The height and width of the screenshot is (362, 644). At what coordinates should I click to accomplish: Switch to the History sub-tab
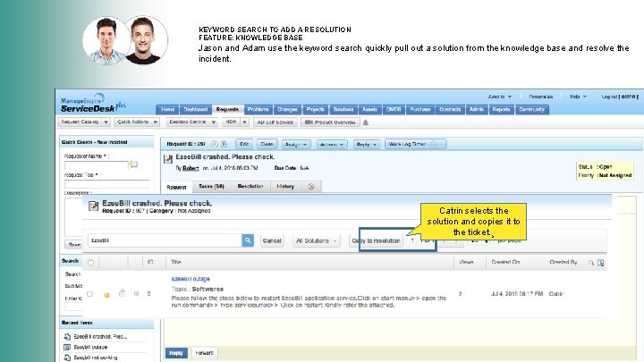pos(285,186)
